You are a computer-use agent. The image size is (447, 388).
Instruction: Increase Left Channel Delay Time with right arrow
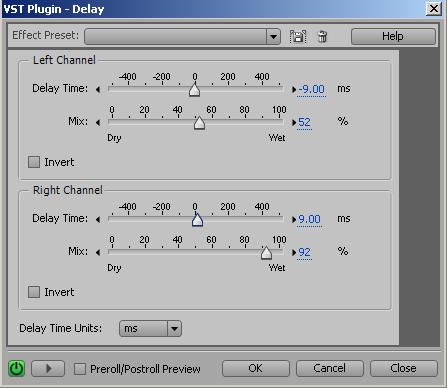[x=294, y=89]
